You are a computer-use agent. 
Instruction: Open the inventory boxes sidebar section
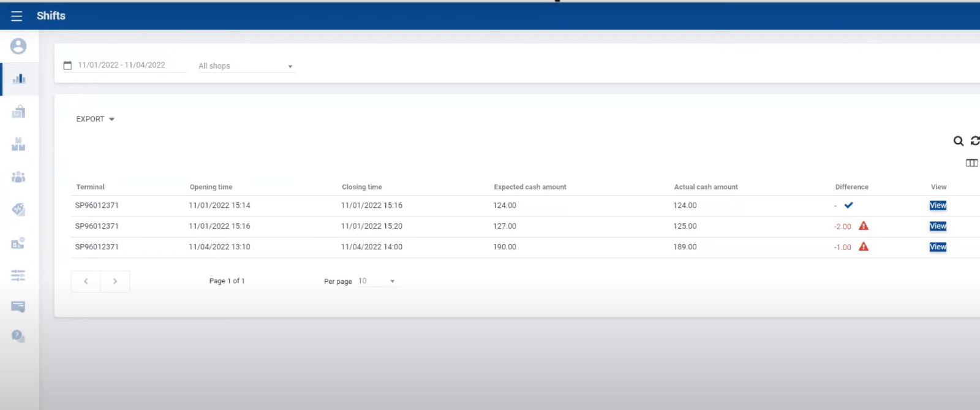click(x=18, y=145)
